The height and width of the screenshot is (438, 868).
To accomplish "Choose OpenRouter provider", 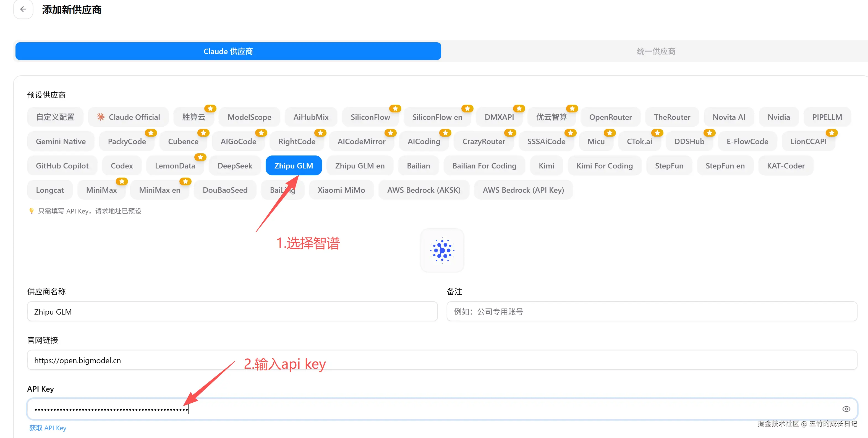I will click(611, 117).
